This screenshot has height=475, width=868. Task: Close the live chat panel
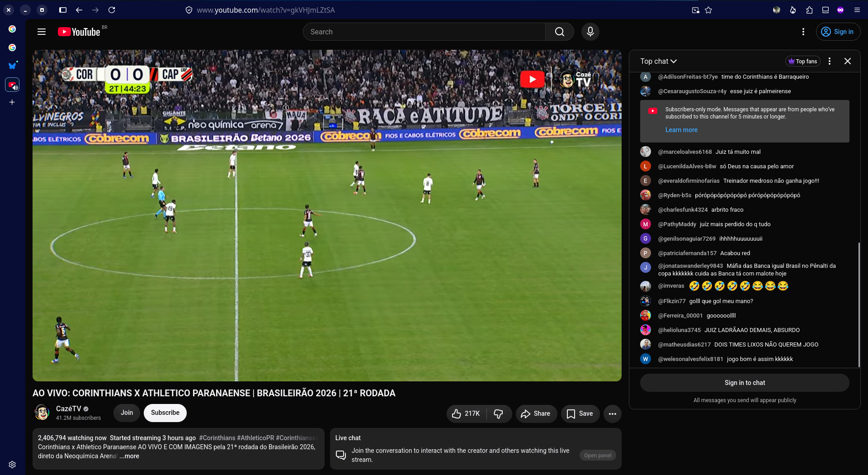848,61
